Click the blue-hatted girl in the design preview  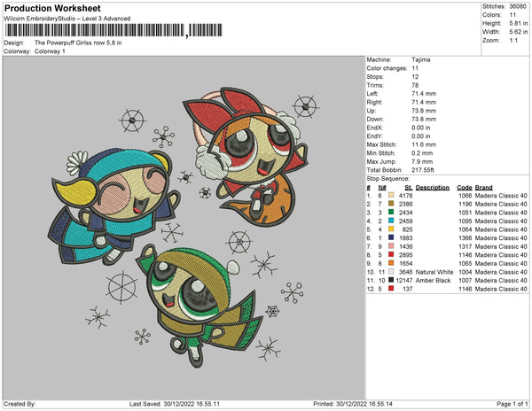click(113, 206)
